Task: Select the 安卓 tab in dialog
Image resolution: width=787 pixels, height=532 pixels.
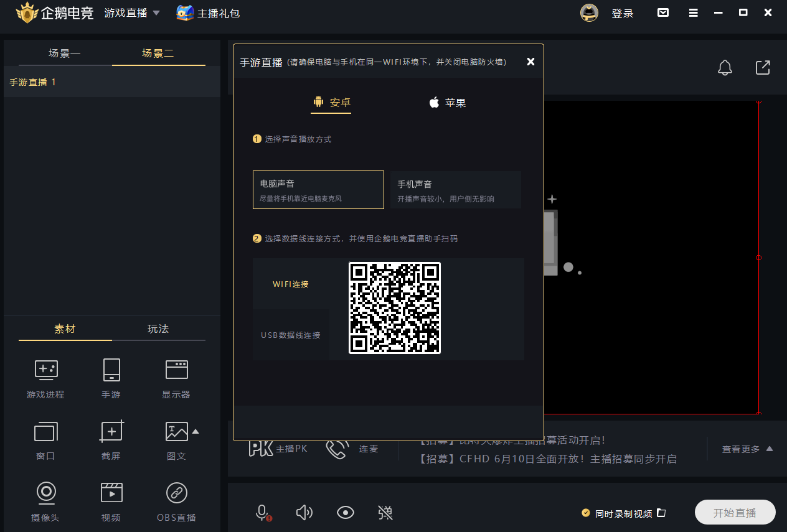Action: click(x=331, y=103)
